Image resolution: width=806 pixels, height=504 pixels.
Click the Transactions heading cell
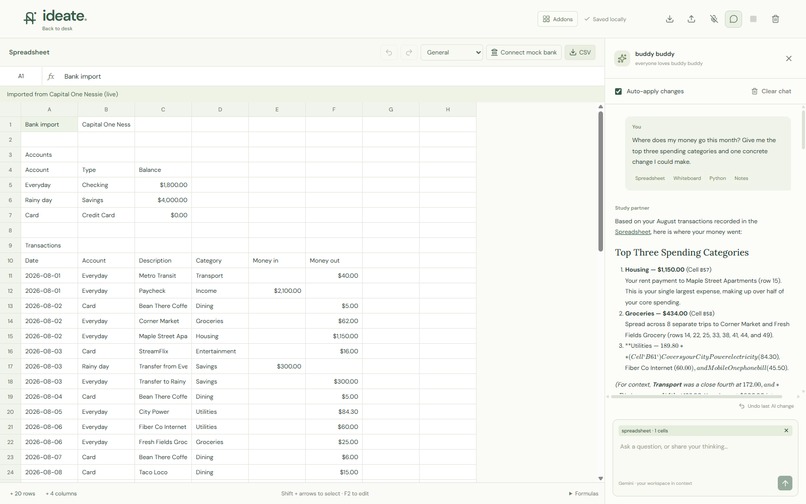[x=49, y=246]
